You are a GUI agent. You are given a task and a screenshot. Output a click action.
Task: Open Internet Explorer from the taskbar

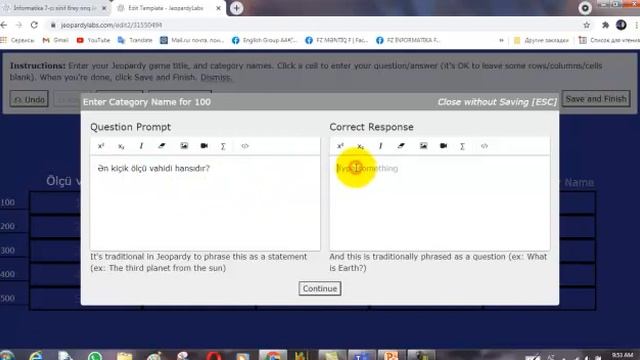[x=37, y=356]
